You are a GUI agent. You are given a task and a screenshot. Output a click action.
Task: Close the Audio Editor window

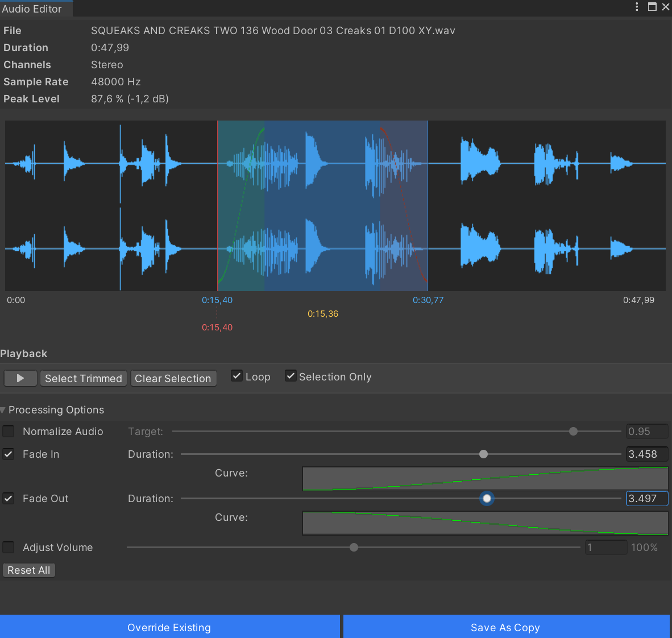pyautogui.click(x=666, y=6)
